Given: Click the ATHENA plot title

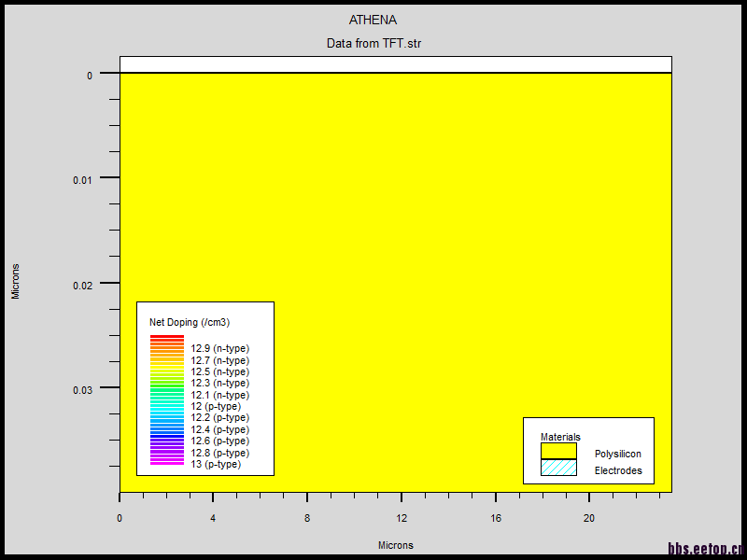Looking at the screenshot, I should click(x=373, y=20).
